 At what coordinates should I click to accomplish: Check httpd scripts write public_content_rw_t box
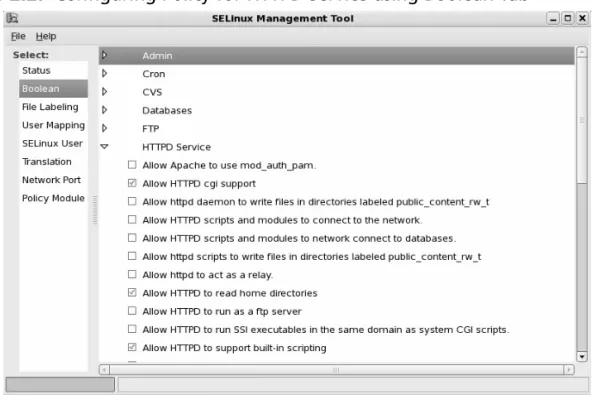pyautogui.click(x=132, y=256)
